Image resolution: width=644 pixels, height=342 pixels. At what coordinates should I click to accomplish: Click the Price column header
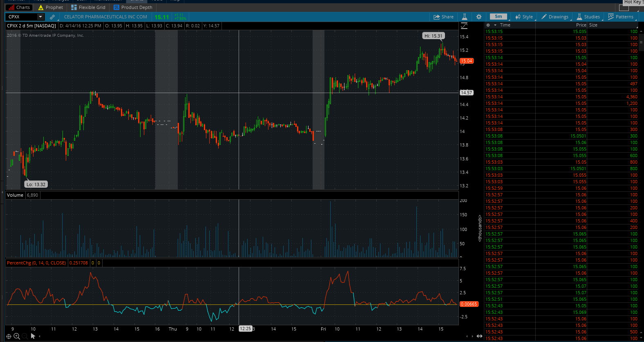click(x=581, y=25)
